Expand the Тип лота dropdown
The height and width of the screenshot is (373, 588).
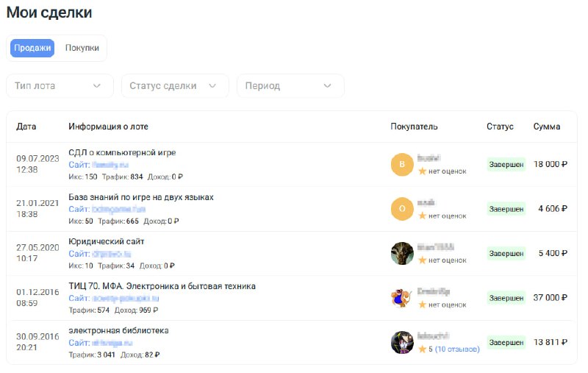tap(60, 86)
